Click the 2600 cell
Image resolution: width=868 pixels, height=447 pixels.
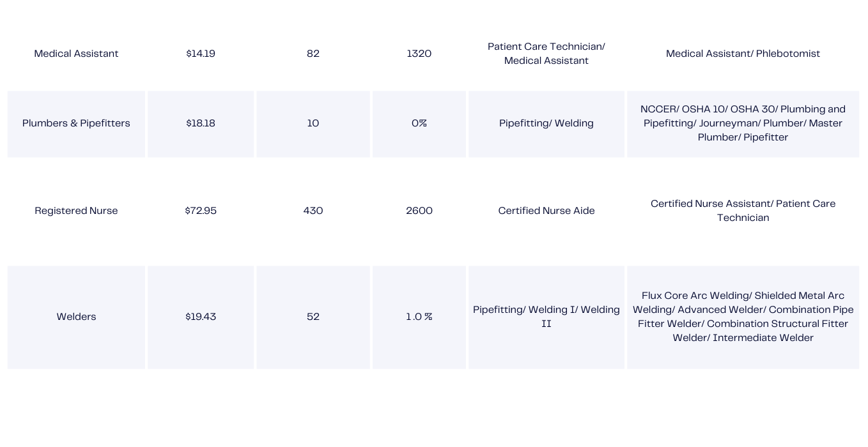[419, 211]
